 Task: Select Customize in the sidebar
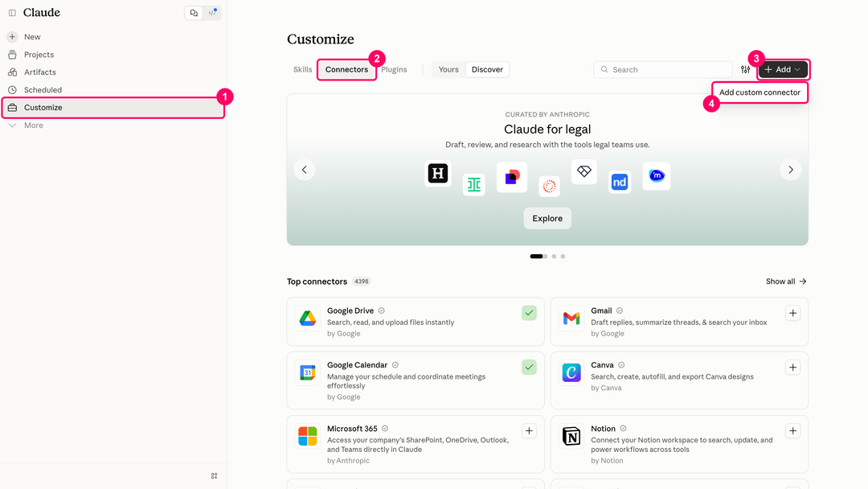[x=113, y=108]
